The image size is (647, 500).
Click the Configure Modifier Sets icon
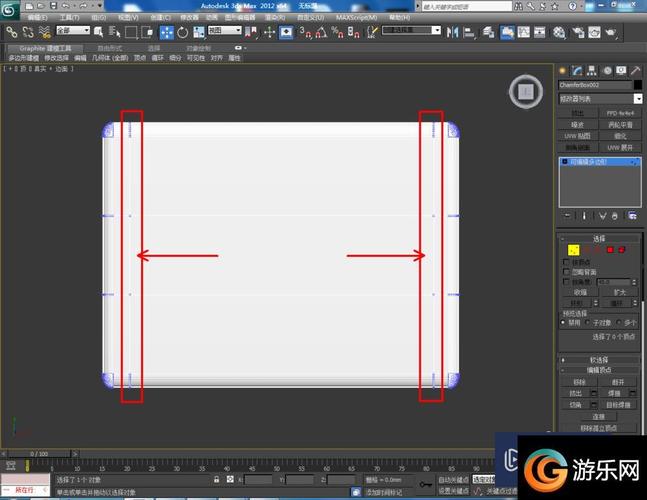(x=634, y=215)
